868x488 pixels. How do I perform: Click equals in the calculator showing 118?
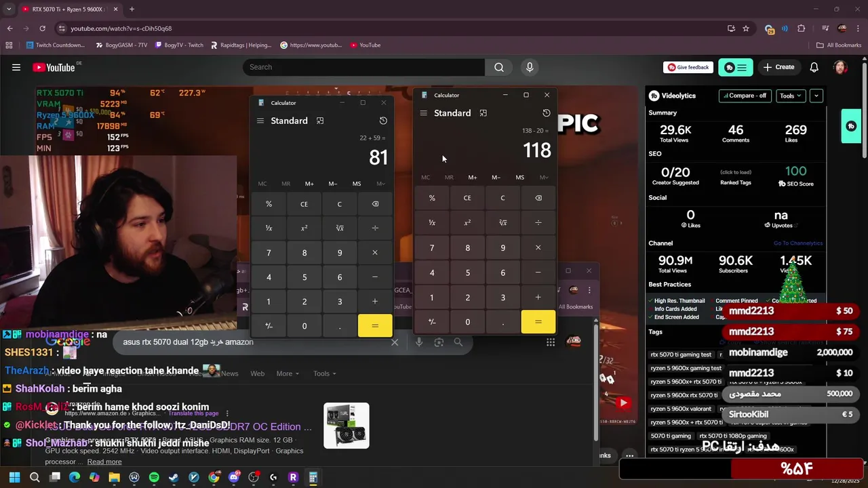[x=538, y=322]
